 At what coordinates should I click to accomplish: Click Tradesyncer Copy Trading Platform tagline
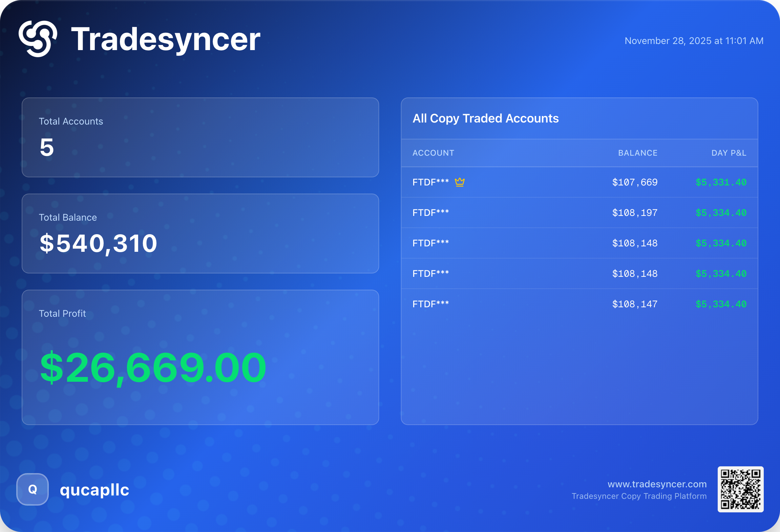tap(639, 496)
